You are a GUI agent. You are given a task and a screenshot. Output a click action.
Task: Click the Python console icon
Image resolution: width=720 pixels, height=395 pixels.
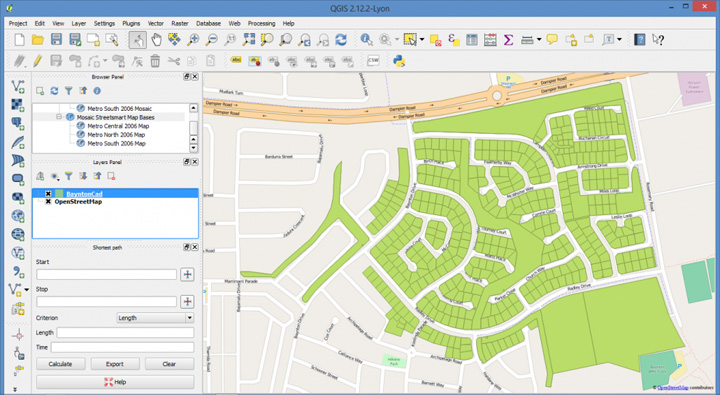[399, 61]
